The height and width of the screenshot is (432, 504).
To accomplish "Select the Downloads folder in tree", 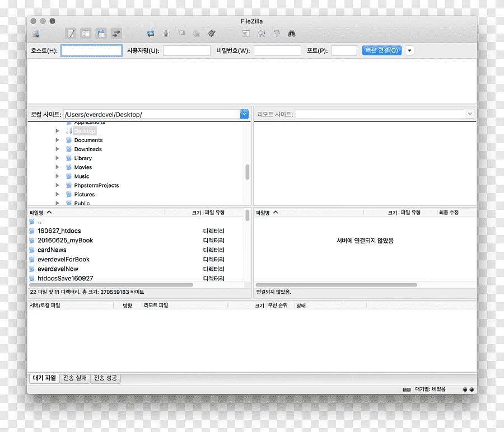I will (88, 149).
